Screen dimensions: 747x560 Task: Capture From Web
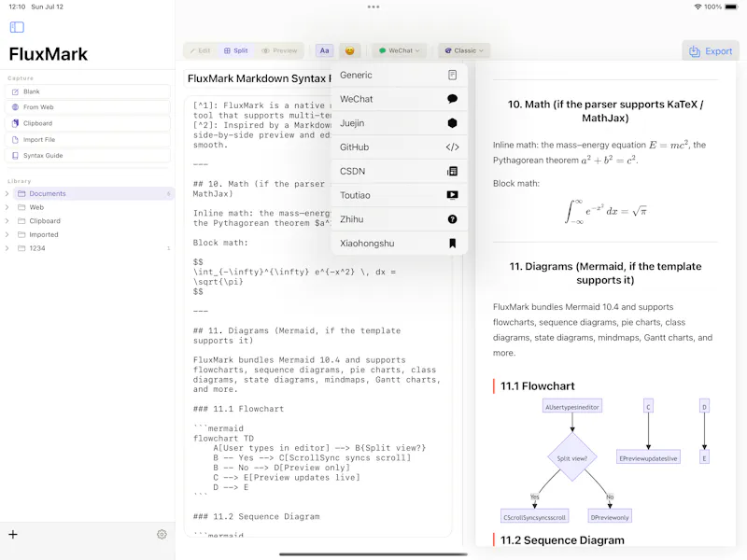tap(88, 107)
